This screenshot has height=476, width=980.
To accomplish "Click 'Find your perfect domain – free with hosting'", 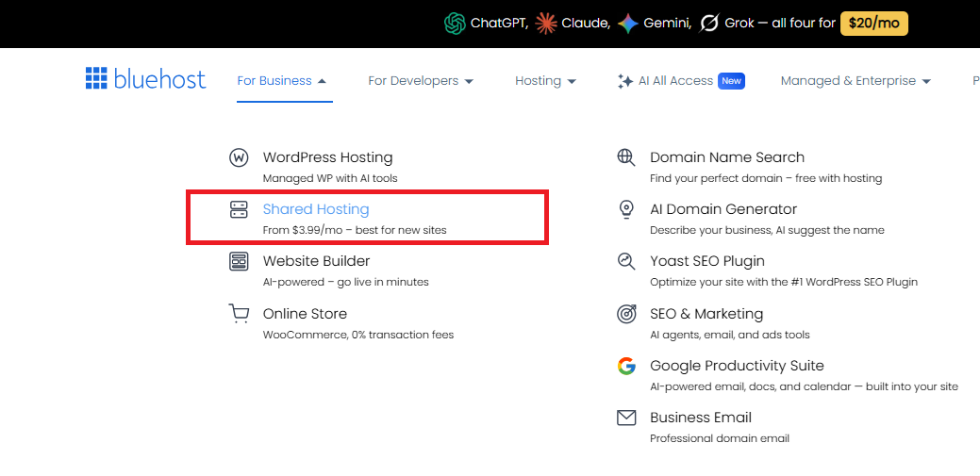I will point(766,179).
